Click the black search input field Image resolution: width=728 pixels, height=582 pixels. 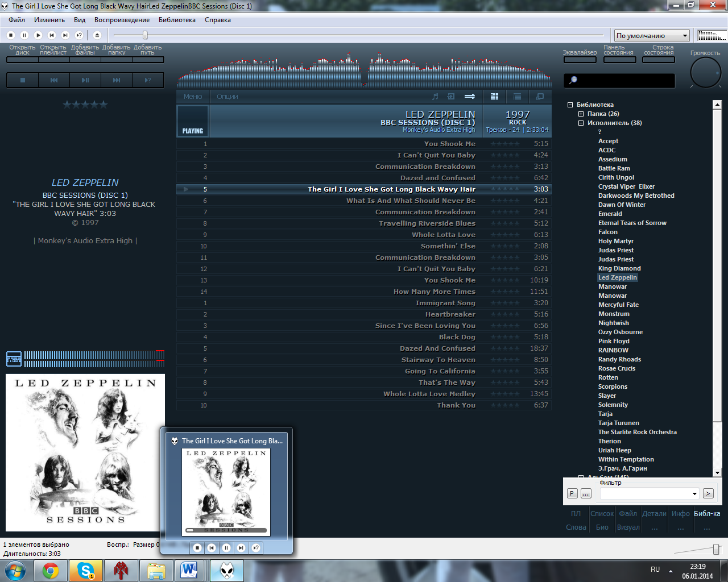(619, 80)
